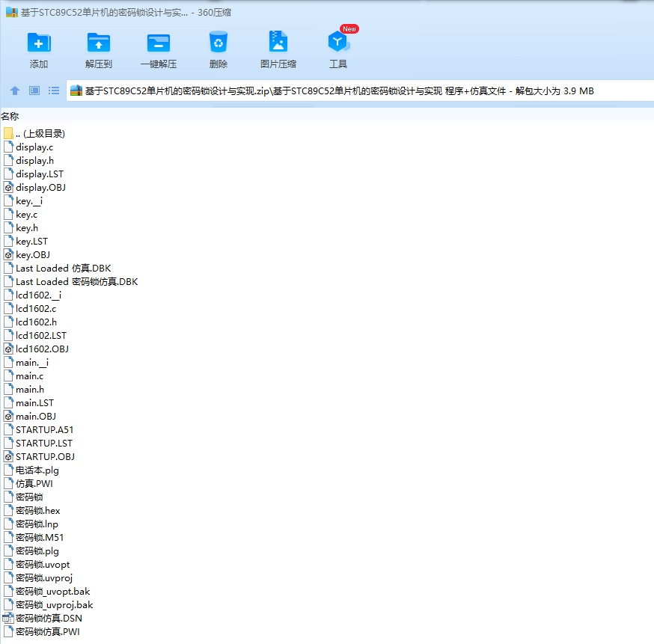Select file 密码锁_uvopt.bak
This screenshot has width=654, height=644.
tap(53, 591)
